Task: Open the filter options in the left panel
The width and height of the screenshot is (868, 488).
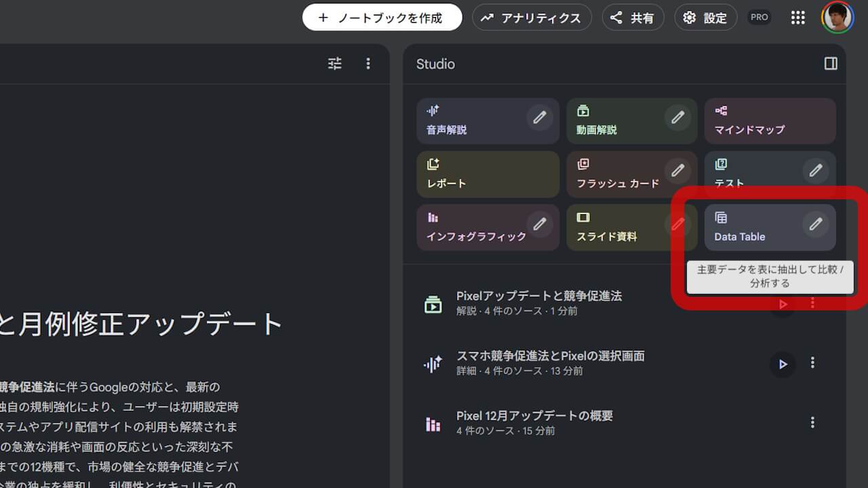Action: click(x=334, y=63)
